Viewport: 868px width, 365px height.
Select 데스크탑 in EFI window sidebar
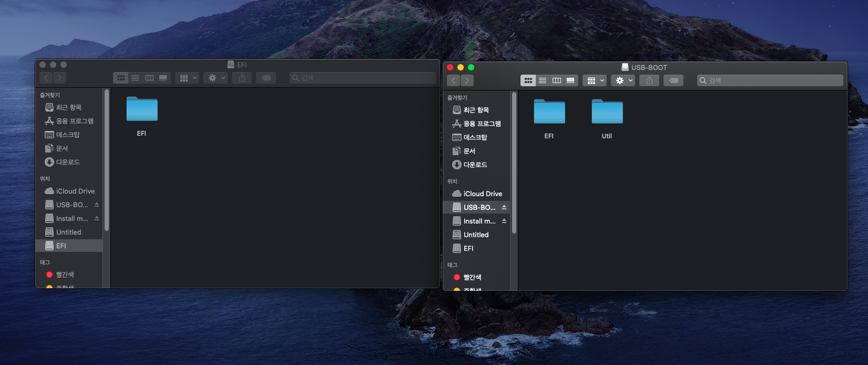pyautogui.click(x=69, y=135)
